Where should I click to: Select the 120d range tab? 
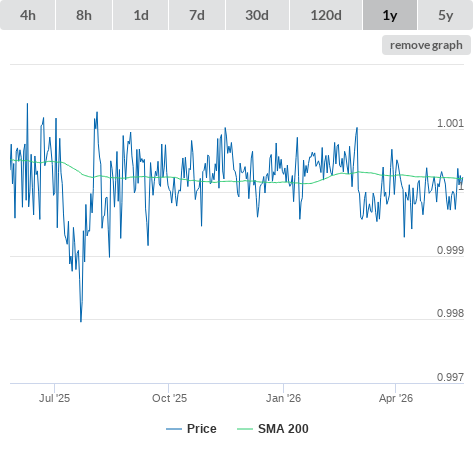326,15
